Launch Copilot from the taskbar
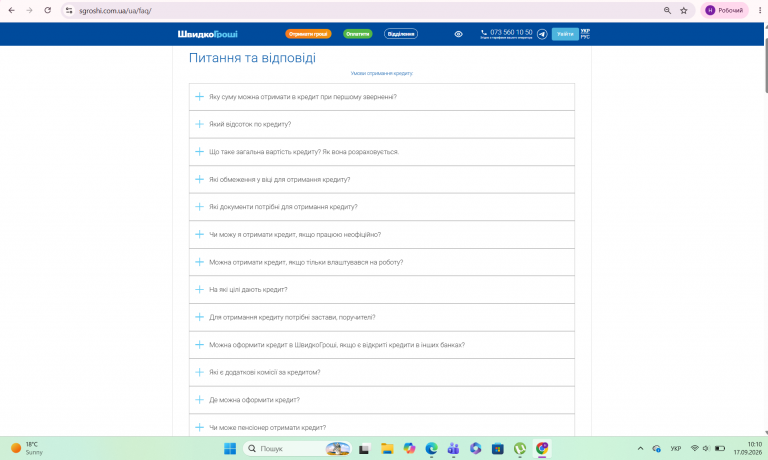Viewport: 768px width, 460px height. tap(409, 448)
